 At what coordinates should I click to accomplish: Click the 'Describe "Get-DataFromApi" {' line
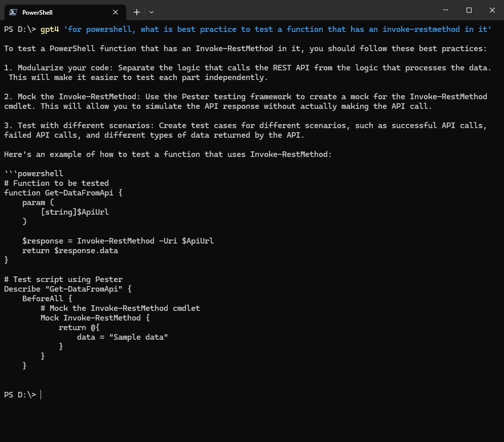(68, 289)
